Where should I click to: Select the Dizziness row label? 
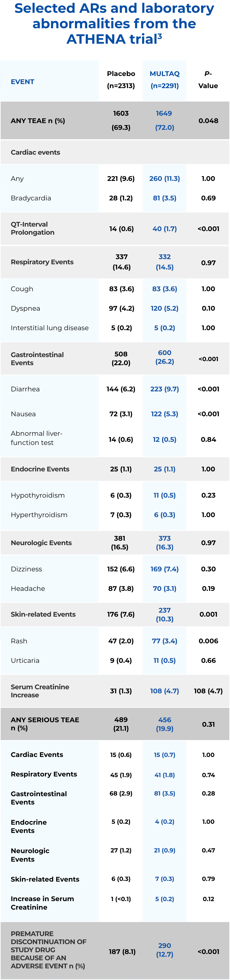[x=26, y=569]
